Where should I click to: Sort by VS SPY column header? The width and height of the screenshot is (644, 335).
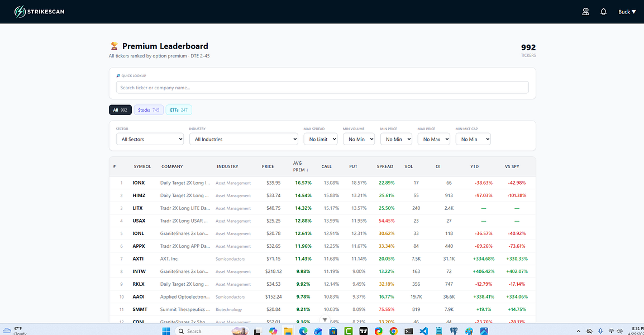tap(512, 167)
